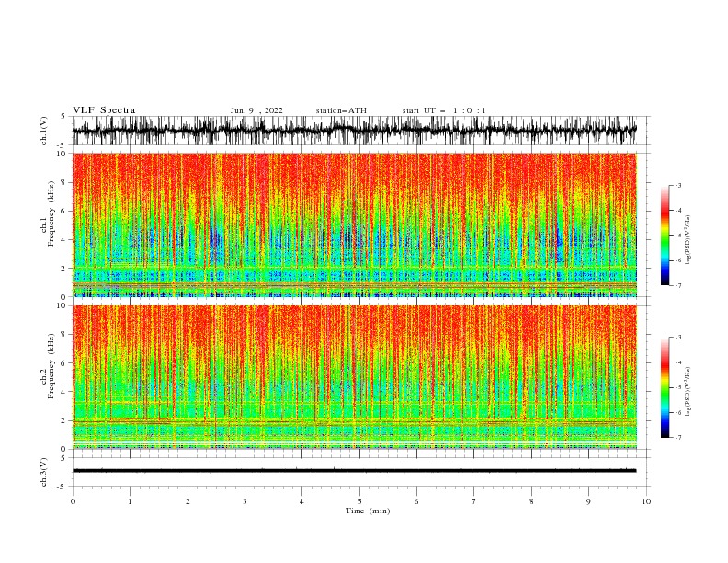The height and width of the screenshot is (563, 728).
Task: Click the '-3' tick on the upper color bar
Action: [677, 185]
